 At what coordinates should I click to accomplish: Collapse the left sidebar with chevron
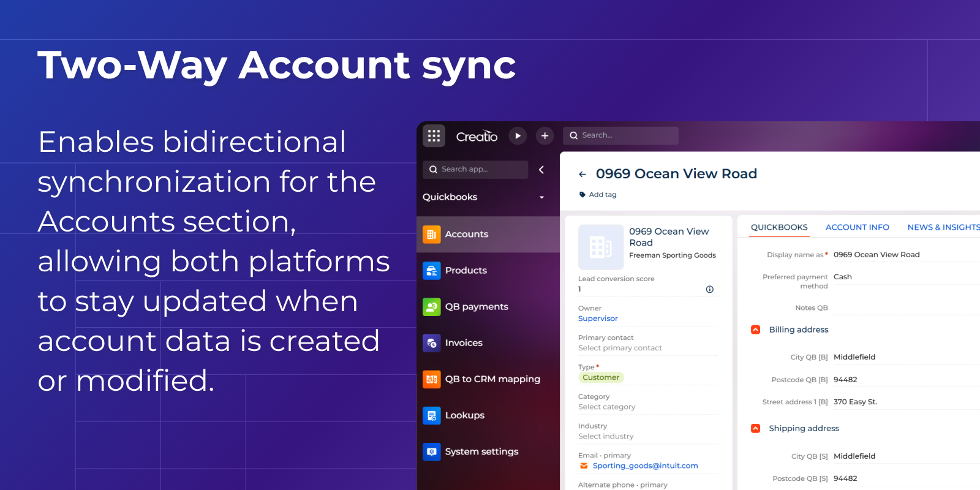[x=541, y=170]
